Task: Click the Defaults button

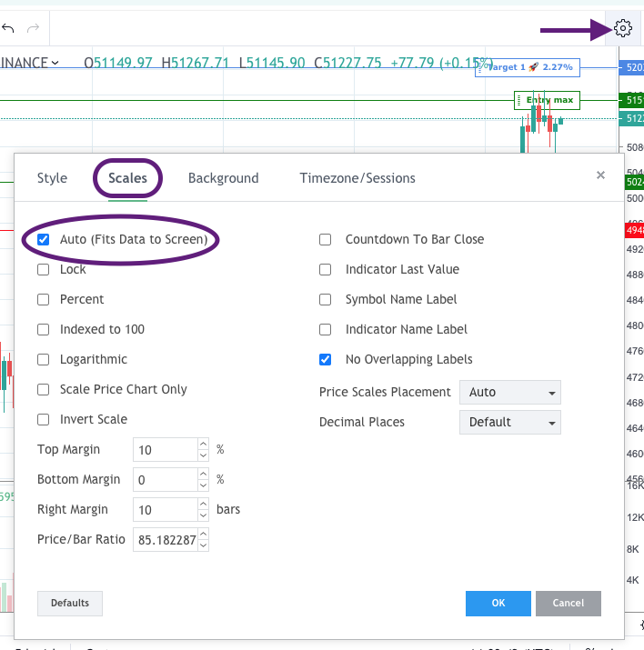Action: (70, 604)
